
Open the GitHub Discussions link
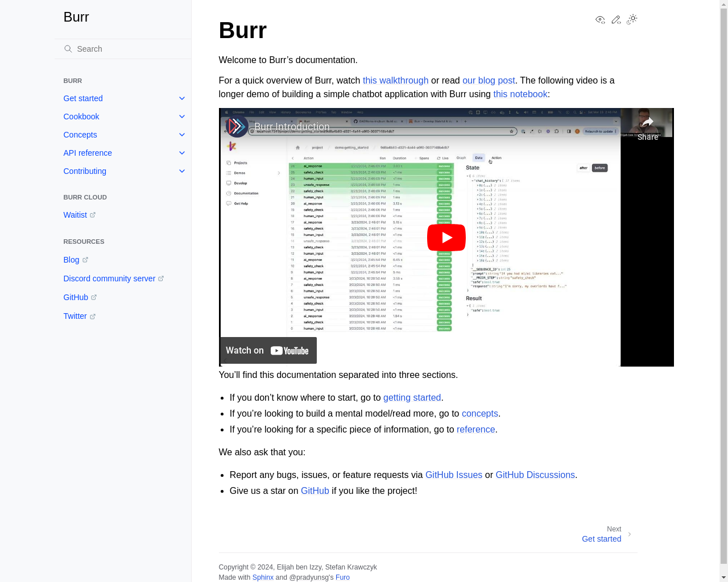(x=535, y=475)
